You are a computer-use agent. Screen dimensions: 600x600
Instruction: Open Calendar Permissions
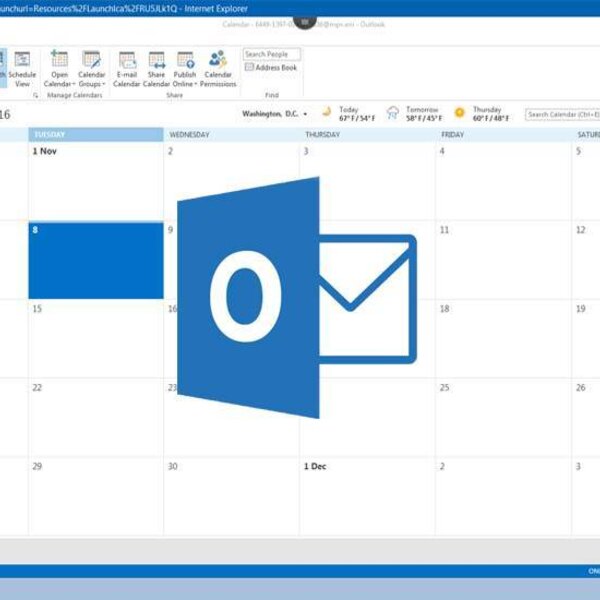point(218,69)
